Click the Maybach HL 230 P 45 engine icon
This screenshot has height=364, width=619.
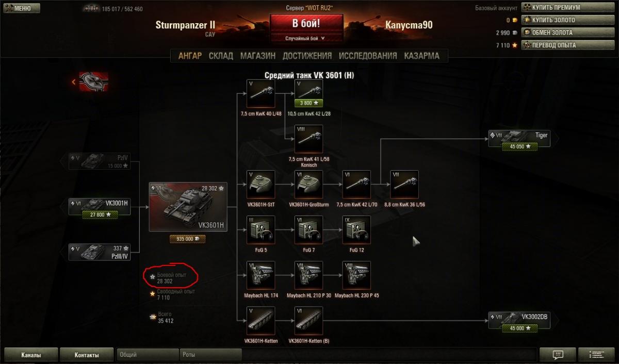click(x=356, y=275)
